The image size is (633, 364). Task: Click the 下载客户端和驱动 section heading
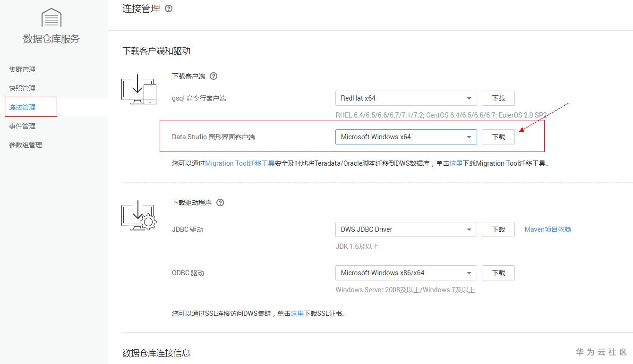[156, 51]
